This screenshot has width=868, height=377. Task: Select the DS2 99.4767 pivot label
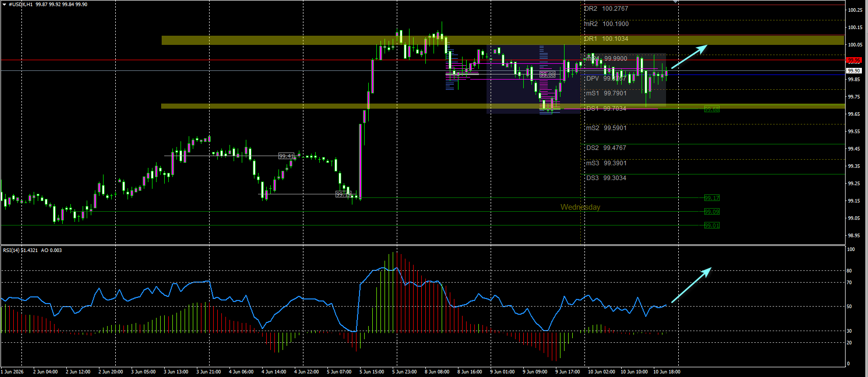[606, 148]
